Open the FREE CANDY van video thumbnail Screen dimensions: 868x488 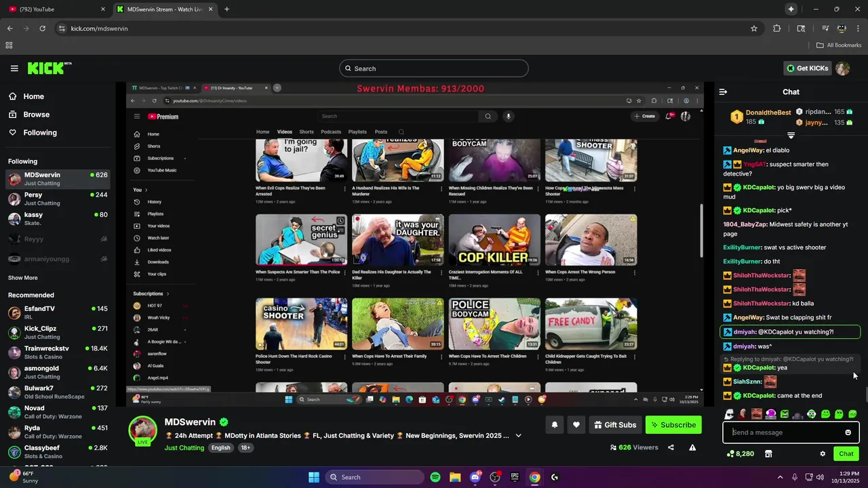[x=591, y=323]
